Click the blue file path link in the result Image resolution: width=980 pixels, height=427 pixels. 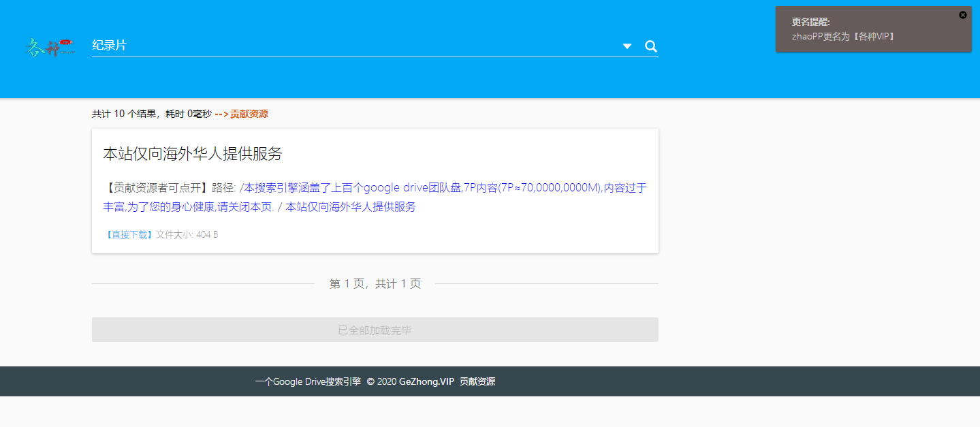pyautogui.click(x=375, y=197)
